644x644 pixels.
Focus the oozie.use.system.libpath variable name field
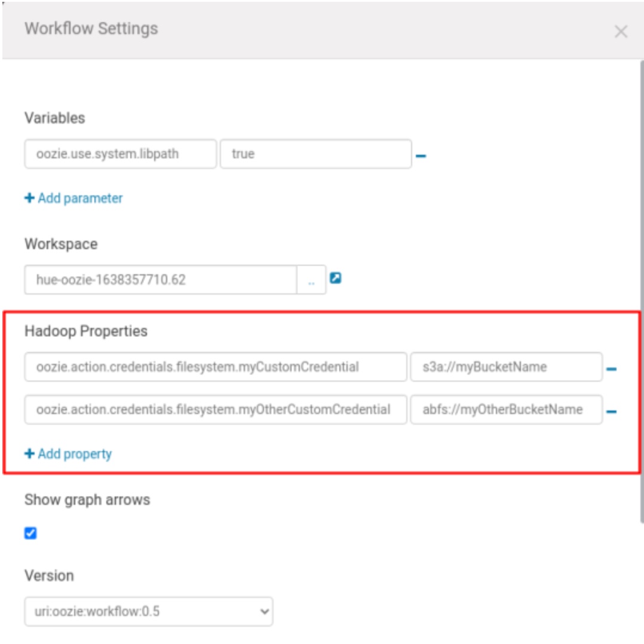(x=120, y=154)
